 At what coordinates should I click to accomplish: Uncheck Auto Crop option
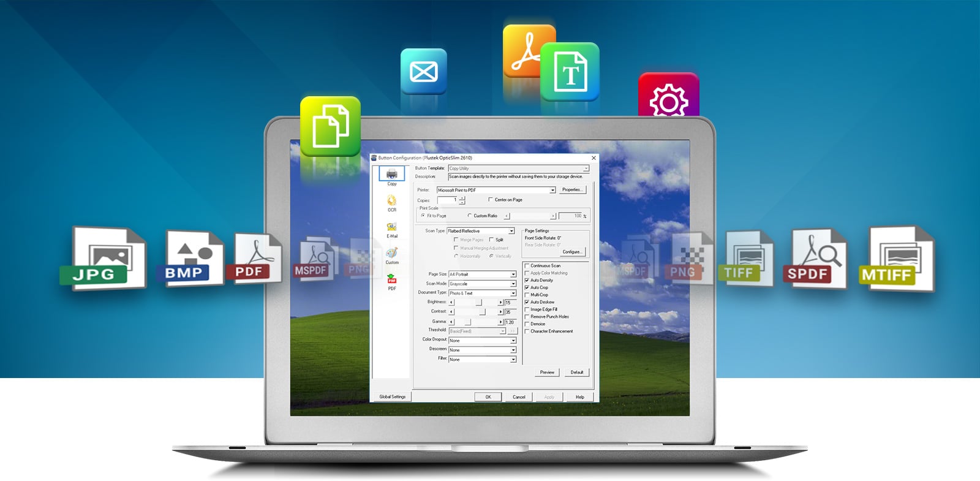(x=527, y=287)
